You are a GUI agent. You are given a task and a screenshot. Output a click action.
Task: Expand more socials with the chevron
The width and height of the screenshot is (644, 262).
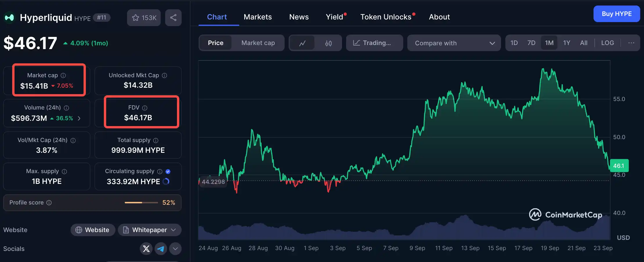click(175, 249)
